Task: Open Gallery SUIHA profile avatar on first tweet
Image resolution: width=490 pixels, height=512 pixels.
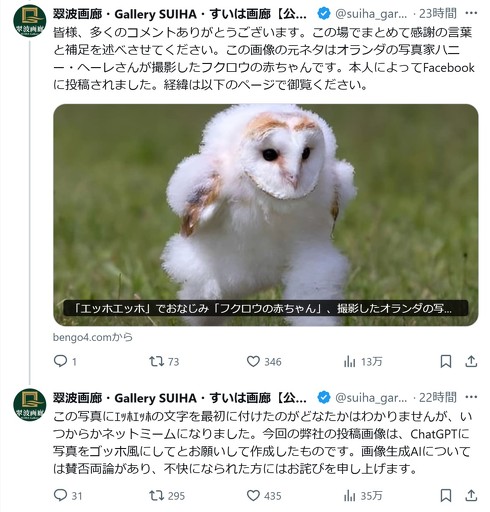Action: (x=29, y=21)
